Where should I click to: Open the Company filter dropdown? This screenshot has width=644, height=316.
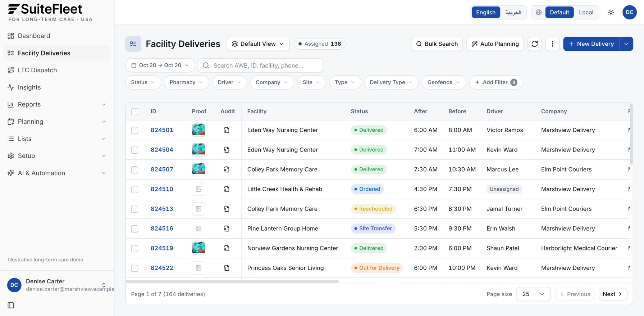[x=272, y=82]
